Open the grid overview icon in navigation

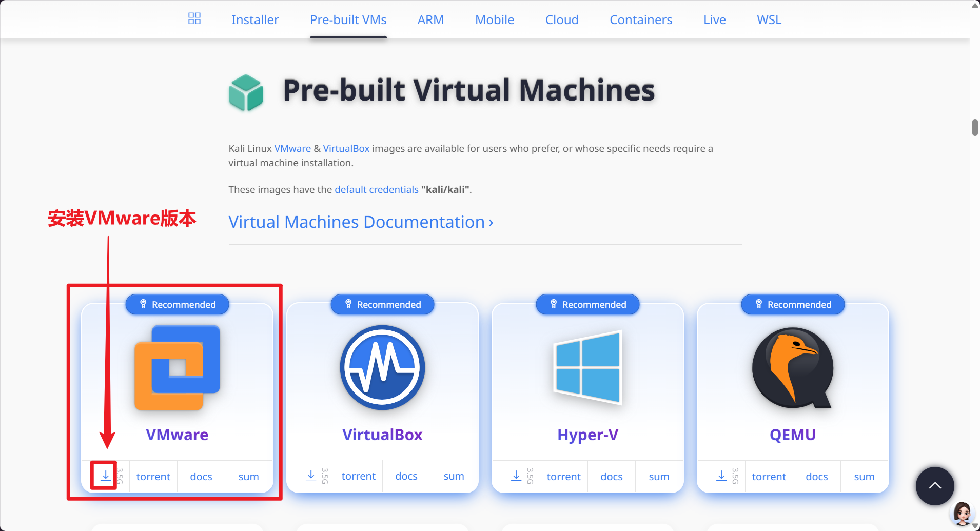(x=194, y=19)
